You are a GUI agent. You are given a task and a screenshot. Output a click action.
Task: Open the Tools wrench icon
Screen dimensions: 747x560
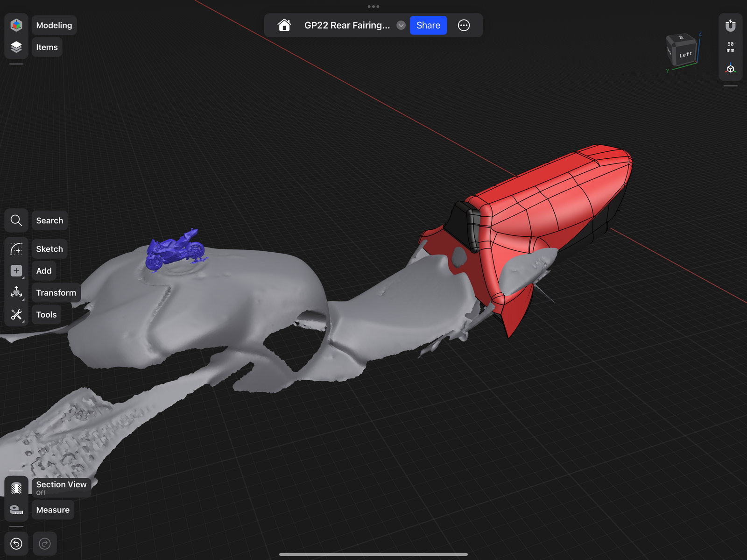click(x=16, y=315)
